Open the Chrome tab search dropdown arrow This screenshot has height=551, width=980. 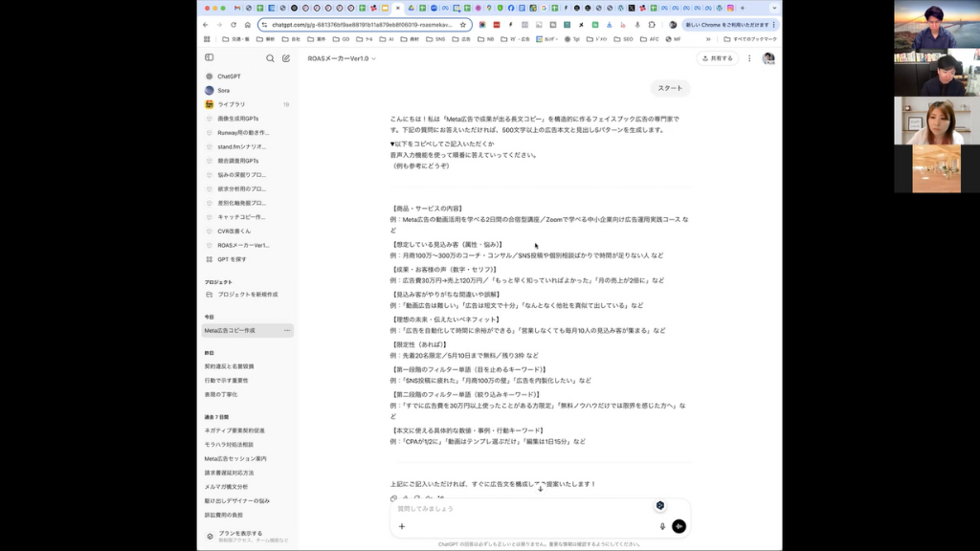point(774,8)
